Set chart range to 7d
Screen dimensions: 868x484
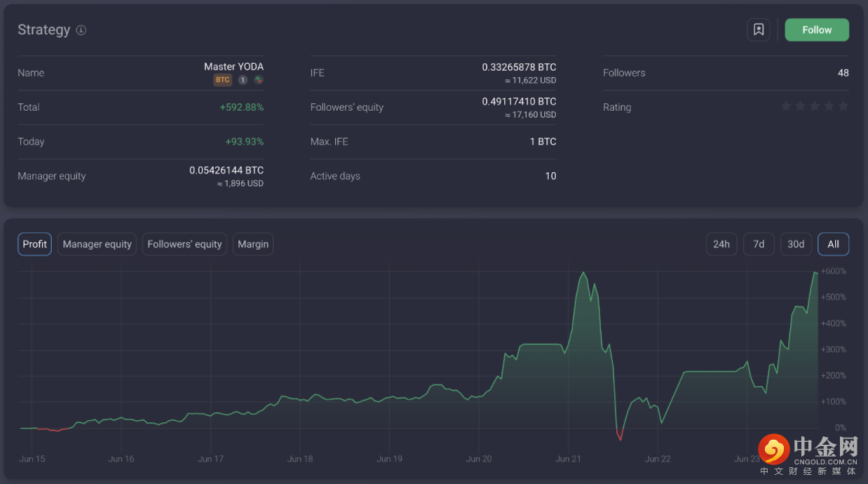click(x=759, y=244)
